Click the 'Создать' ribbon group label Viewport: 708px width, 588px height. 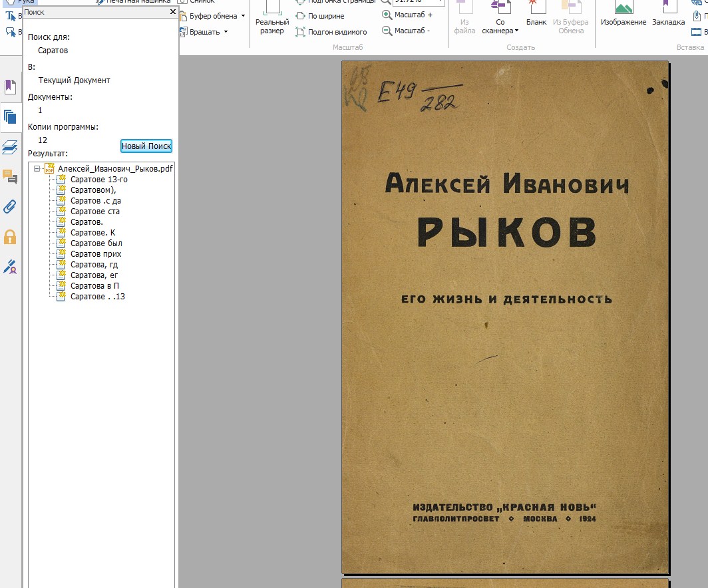pyautogui.click(x=520, y=47)
